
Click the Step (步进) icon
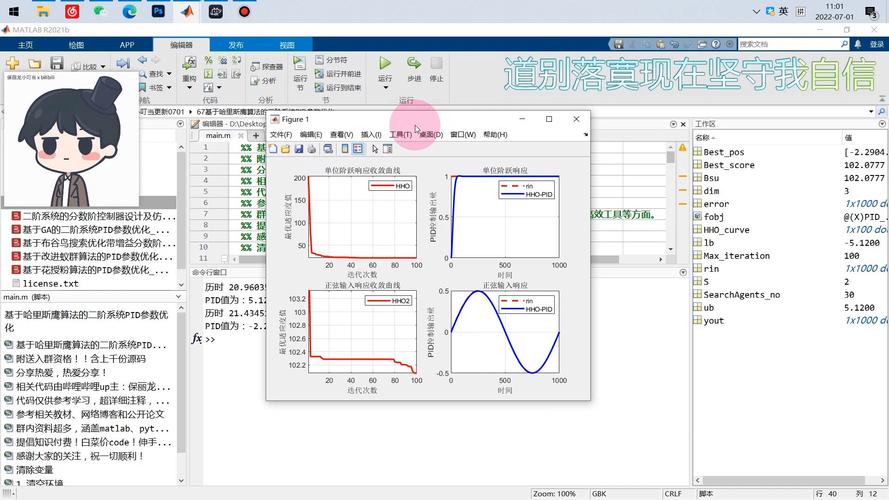[x=414, y=63]
